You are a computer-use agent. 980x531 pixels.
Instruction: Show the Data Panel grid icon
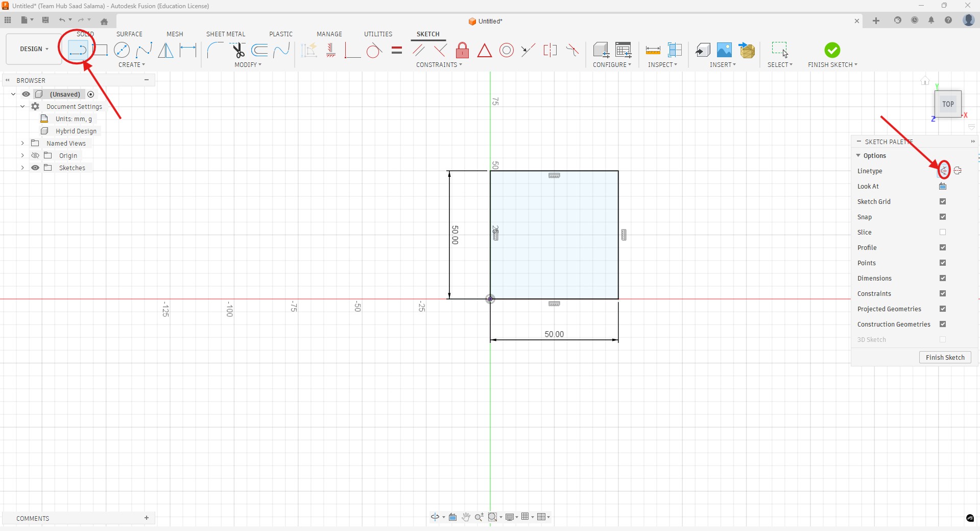[x=7, y=20]
